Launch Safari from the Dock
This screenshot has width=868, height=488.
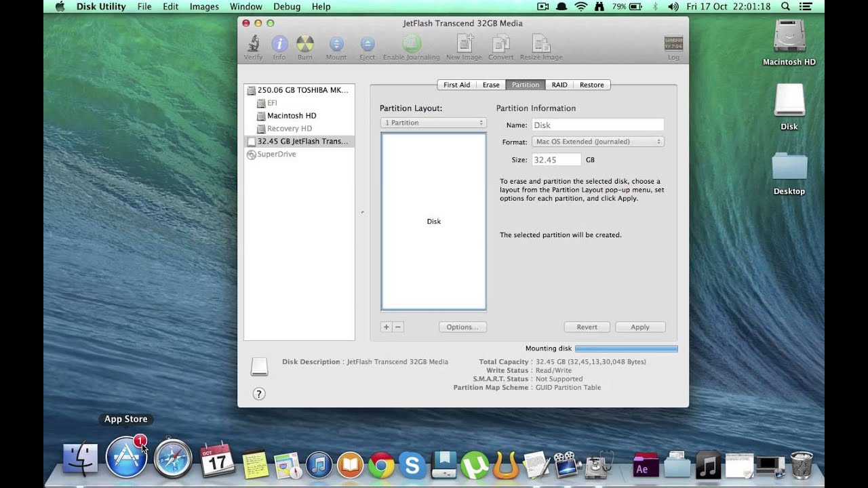pos(172,459)
